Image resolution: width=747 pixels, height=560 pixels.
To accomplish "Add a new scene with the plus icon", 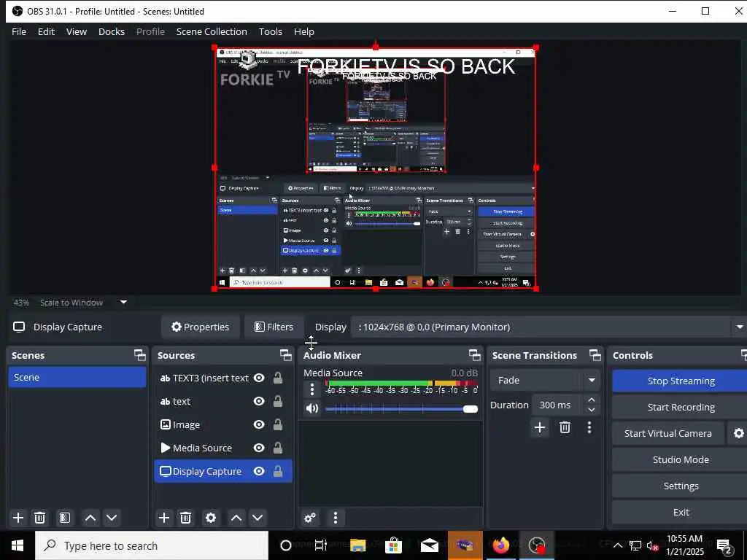I will point(18,518).
